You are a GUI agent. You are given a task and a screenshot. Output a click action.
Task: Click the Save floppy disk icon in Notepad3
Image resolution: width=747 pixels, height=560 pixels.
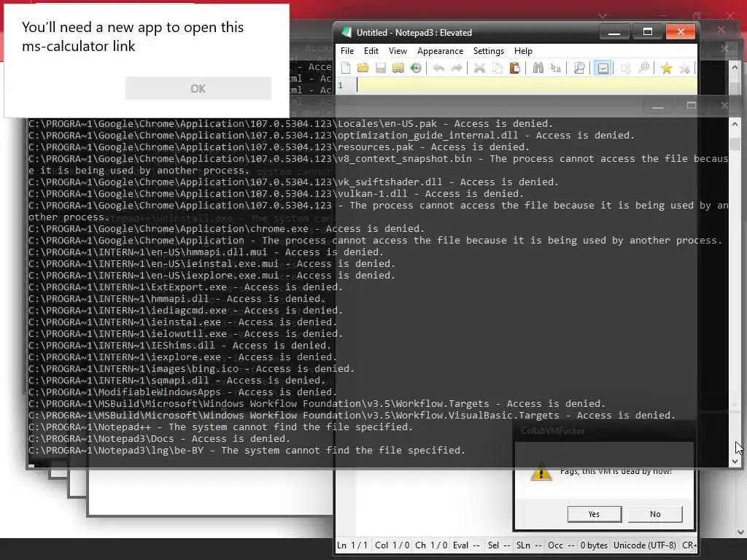(x=381, y=68)
